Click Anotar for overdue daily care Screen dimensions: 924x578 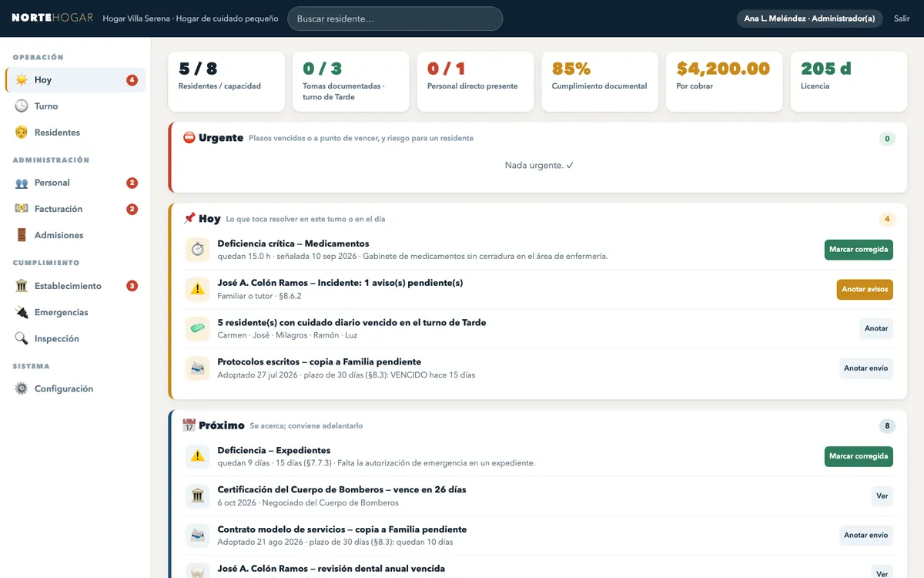click(x=876, y=328)
